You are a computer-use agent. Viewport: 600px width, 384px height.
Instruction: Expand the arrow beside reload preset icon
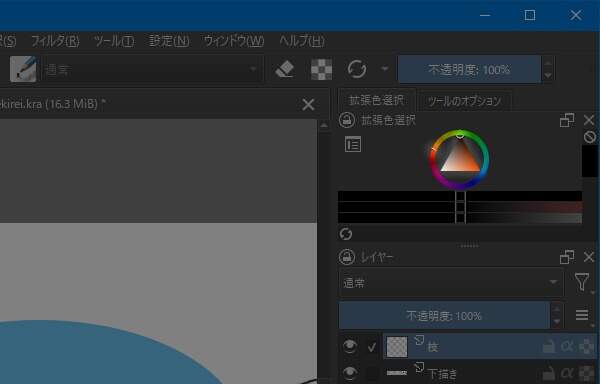[385, 69]
